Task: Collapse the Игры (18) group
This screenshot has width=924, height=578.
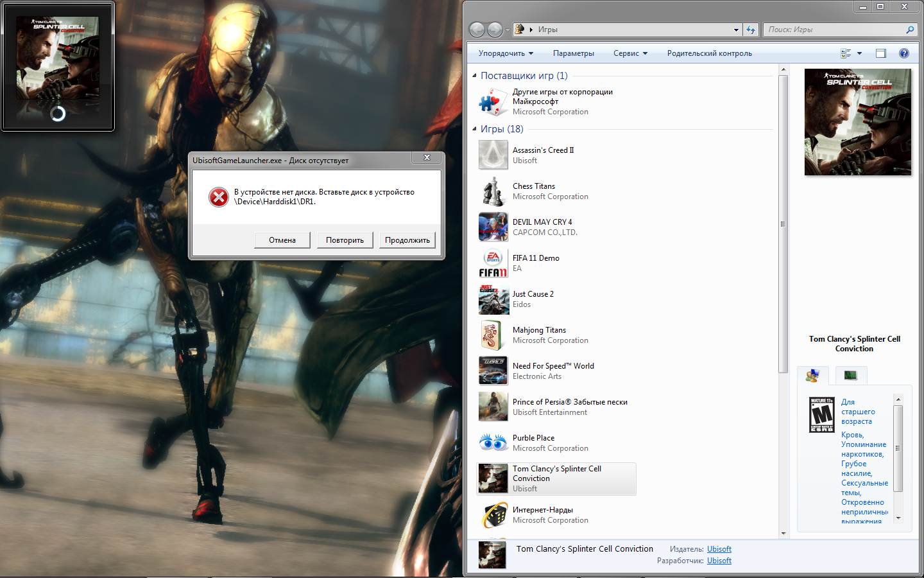Action: click(474, 129)
